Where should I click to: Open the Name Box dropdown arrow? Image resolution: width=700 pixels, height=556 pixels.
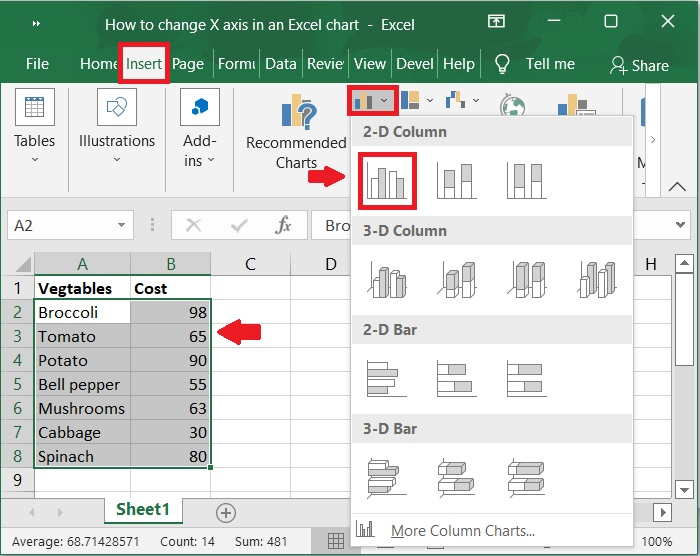pos(121,225)
